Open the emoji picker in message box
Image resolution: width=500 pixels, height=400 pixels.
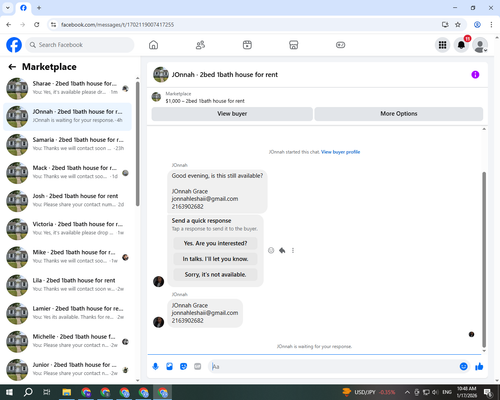[463, 367]
